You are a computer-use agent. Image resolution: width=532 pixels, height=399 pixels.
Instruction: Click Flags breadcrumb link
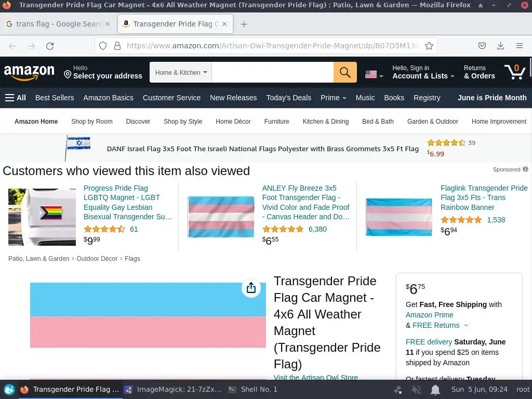[x=132, y=259]
